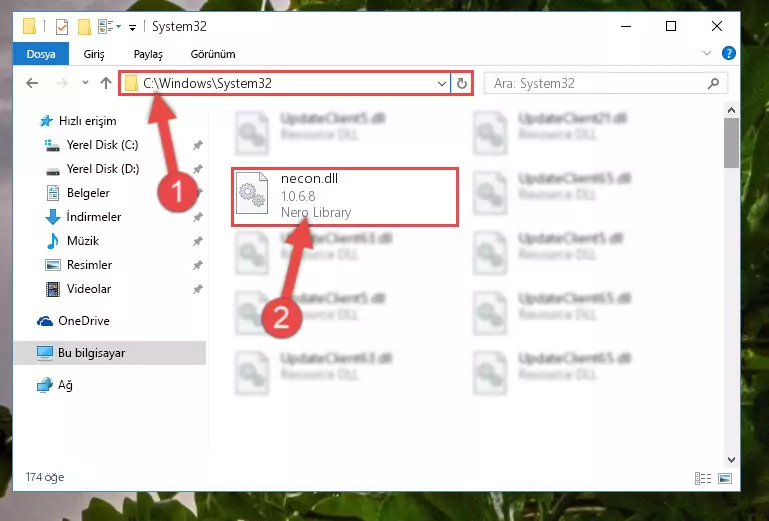Go back with the back arrow
769x521 pixels.
(x=32, y=83)
